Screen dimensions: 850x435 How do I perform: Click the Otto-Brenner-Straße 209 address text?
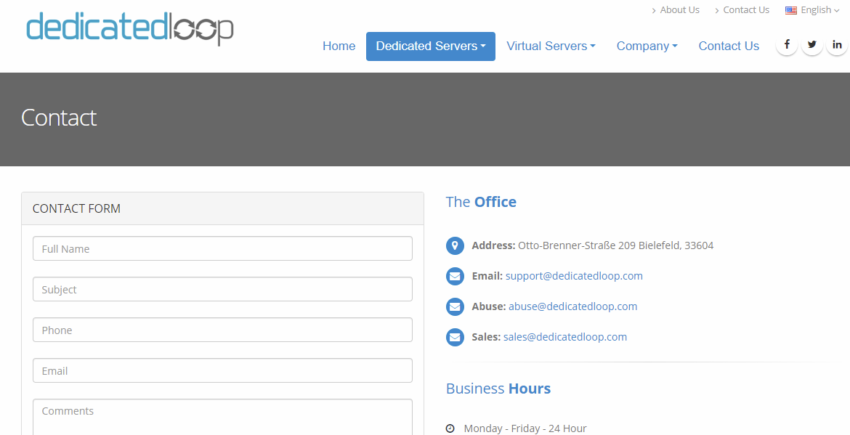[x=615, y=245]
